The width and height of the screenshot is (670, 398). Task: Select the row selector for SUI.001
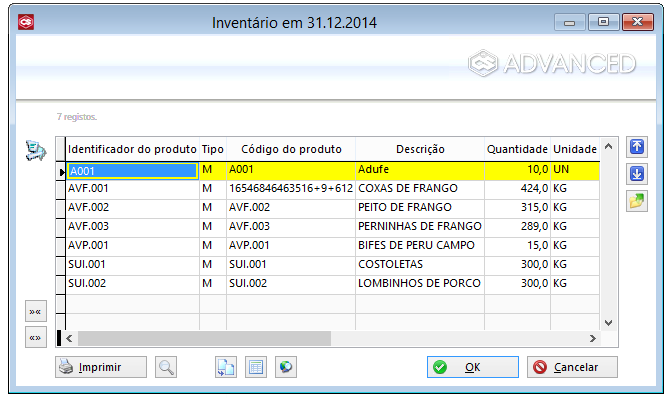[x=60, y=264]
